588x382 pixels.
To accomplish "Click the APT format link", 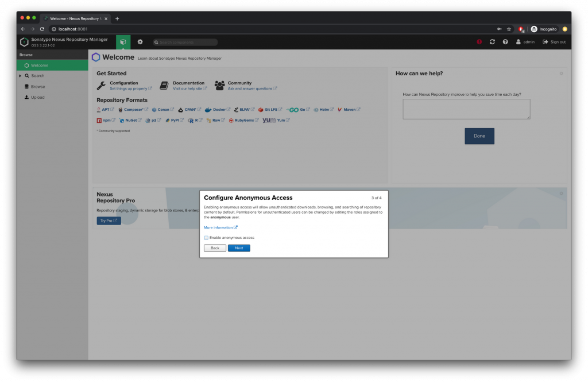I will 106,110.
